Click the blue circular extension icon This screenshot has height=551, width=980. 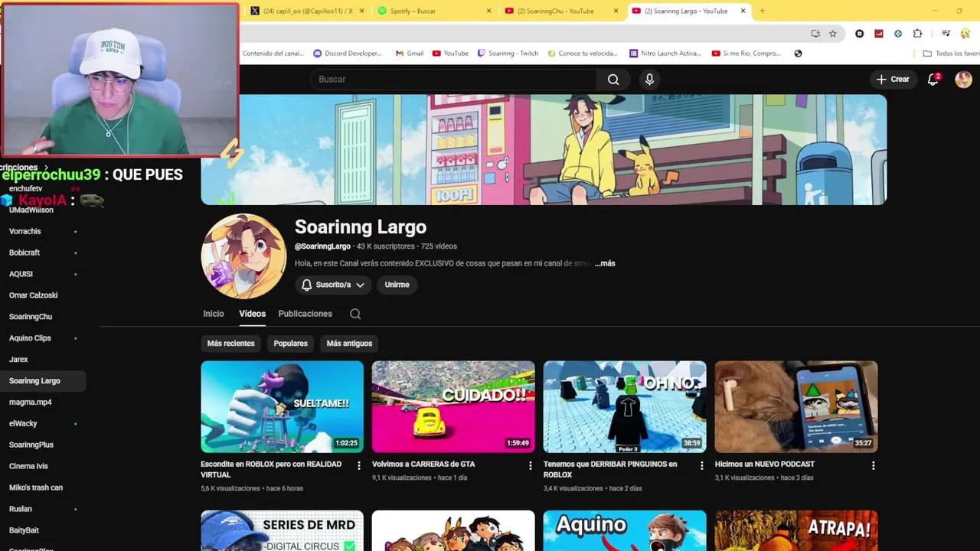[x=898, y=34]
